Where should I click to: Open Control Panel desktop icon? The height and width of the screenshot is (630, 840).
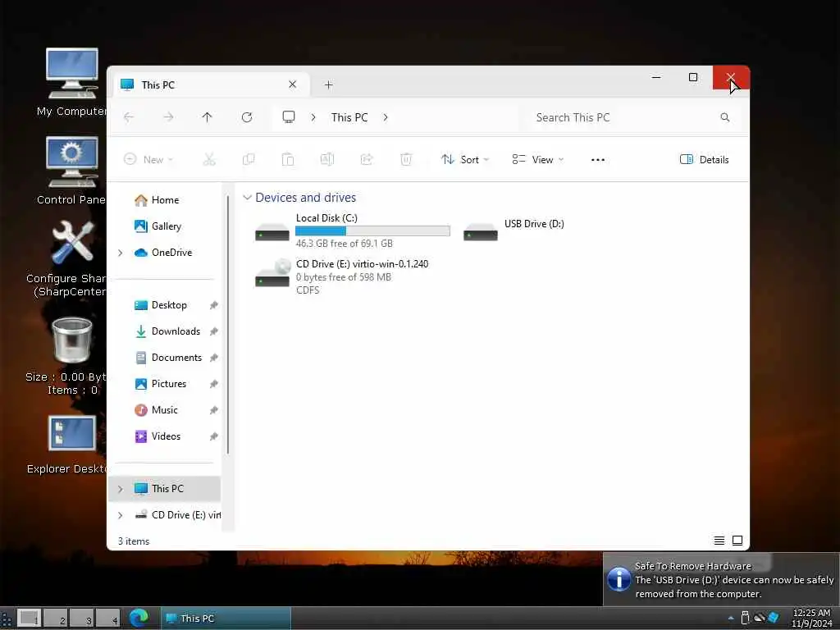point(72,171)
